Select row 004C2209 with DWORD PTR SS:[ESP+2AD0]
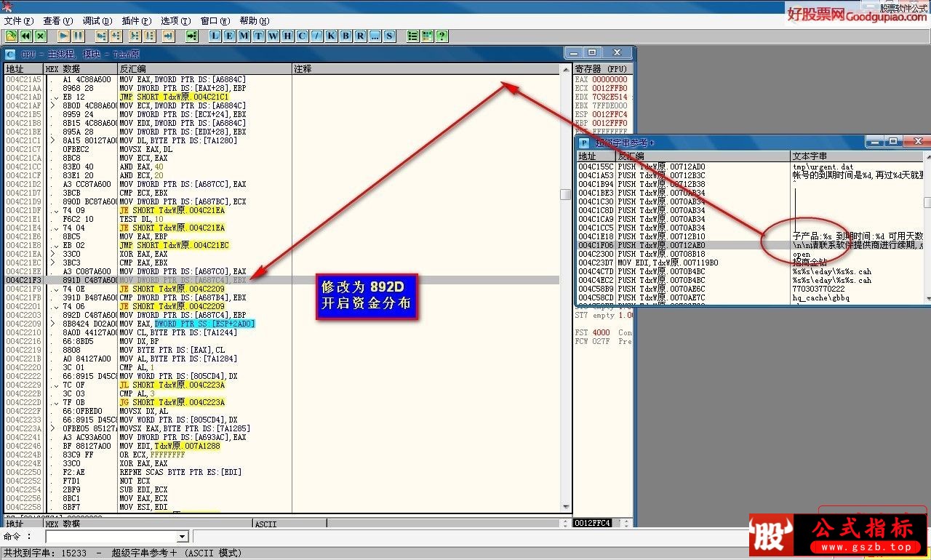The height and width of the screenshot is (560, 931). [x=281, y=324]
